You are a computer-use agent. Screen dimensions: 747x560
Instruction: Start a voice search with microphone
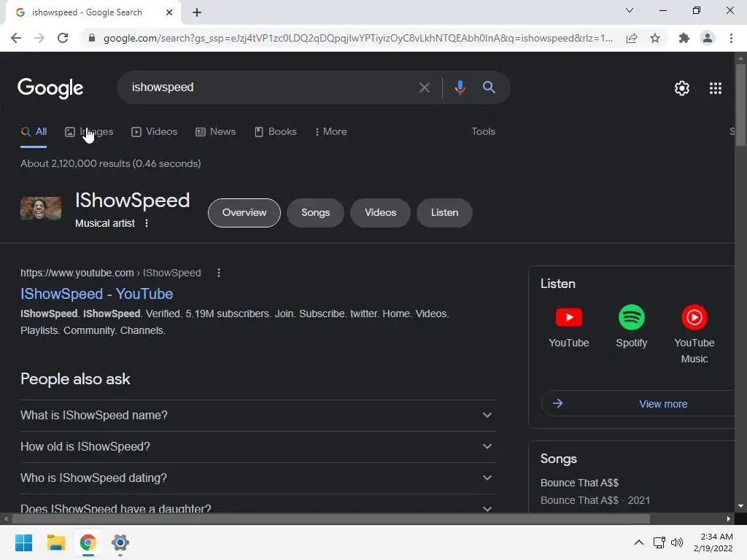coord(460,87)
